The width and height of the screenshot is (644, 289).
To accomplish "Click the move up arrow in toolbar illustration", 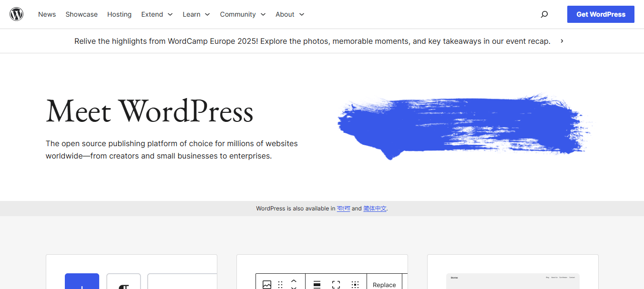I will [x=294, y=280].
